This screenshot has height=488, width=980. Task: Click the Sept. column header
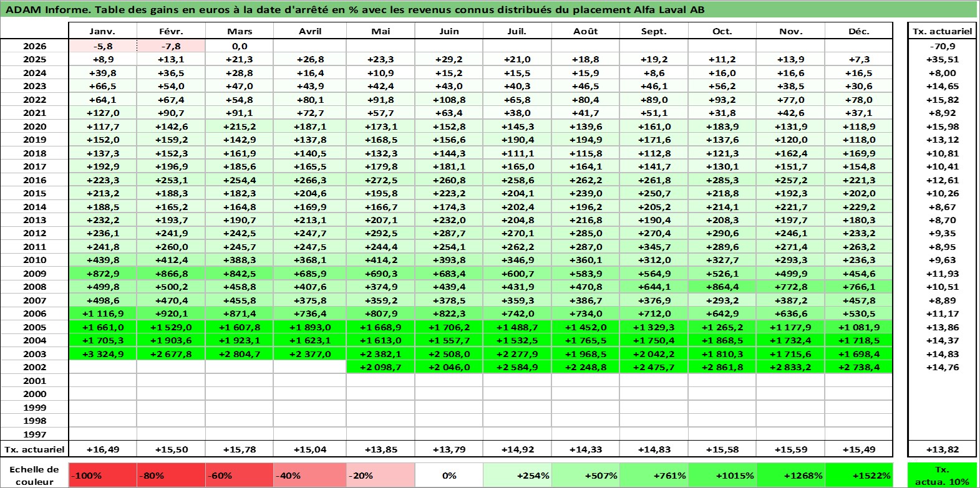(x=654, y=31)
